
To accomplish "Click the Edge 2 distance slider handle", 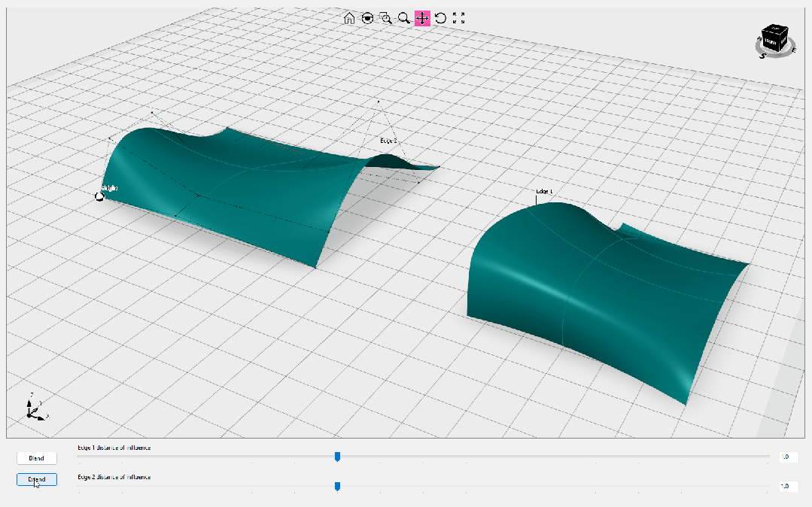I will (338, 486).
